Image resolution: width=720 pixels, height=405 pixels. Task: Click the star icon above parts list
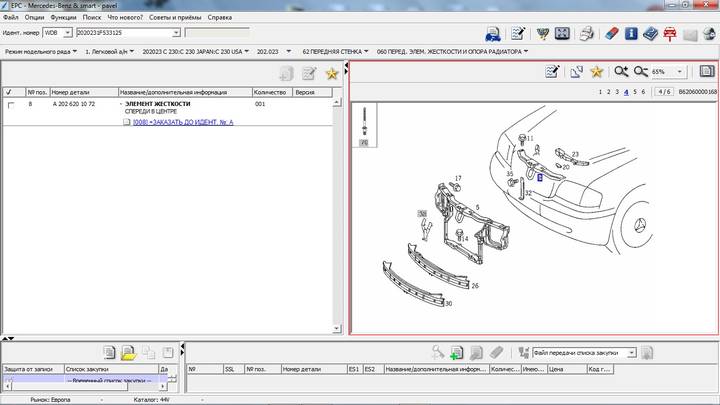point(332,73)
